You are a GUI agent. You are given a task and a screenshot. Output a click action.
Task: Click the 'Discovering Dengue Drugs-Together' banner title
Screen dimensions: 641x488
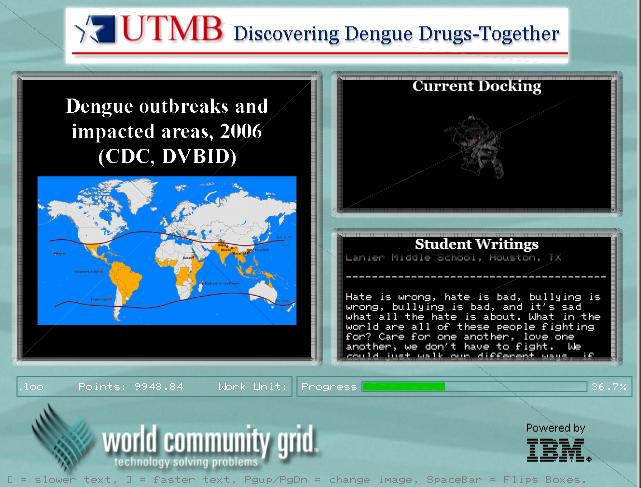(x=396, y=34)
